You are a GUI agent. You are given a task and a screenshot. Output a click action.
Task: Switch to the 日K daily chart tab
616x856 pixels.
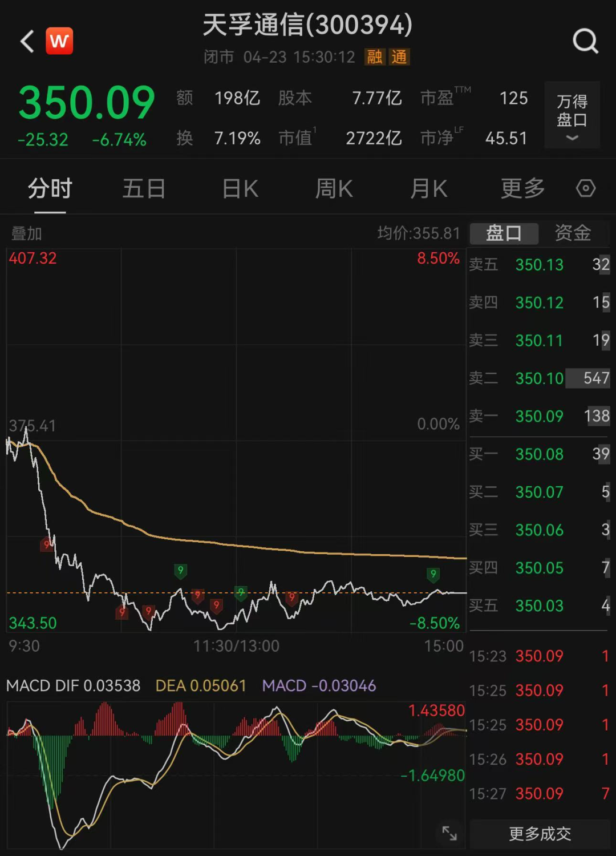pyautogui.click(x=240, y=188)
